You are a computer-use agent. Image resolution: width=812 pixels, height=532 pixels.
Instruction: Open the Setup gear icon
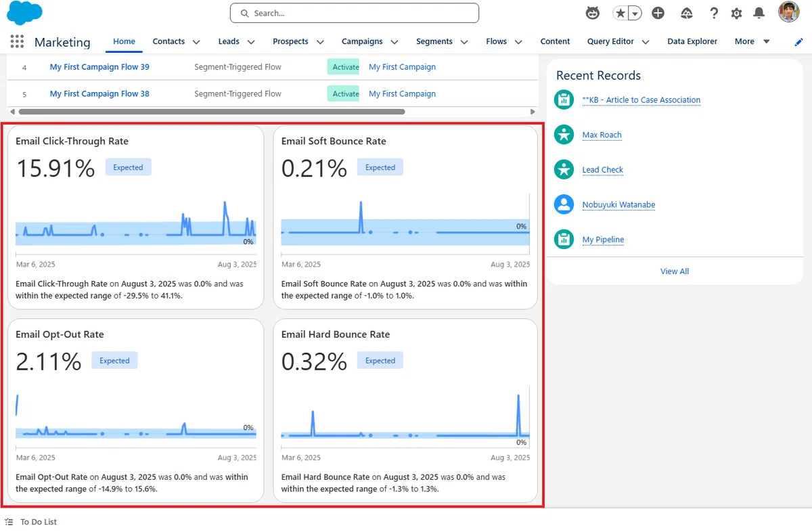[737, 13]
